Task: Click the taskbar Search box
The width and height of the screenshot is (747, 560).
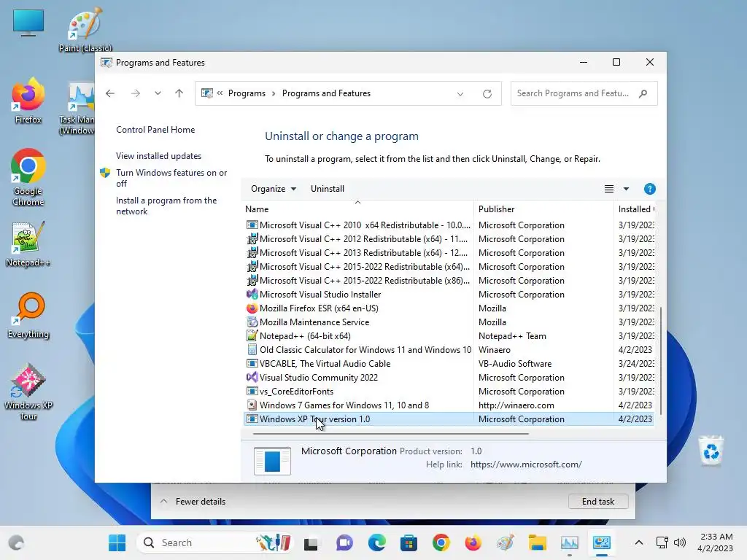Action: click(x=214, y=542)
